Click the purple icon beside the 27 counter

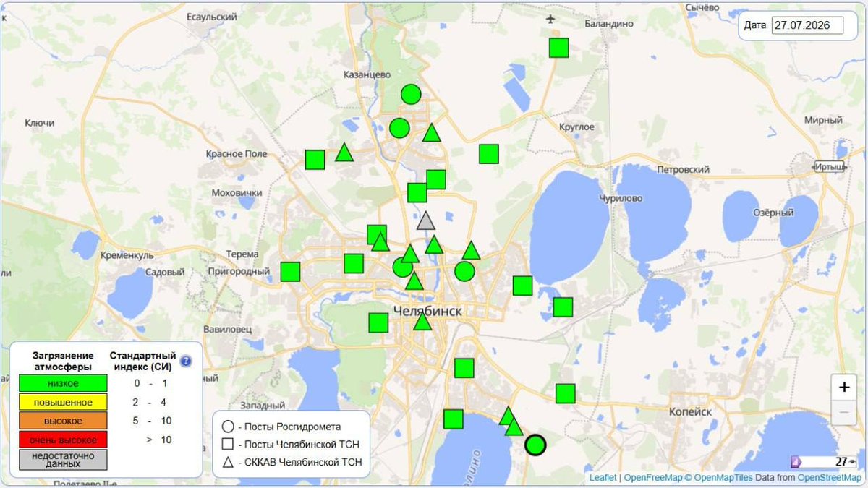click(796, 462)
